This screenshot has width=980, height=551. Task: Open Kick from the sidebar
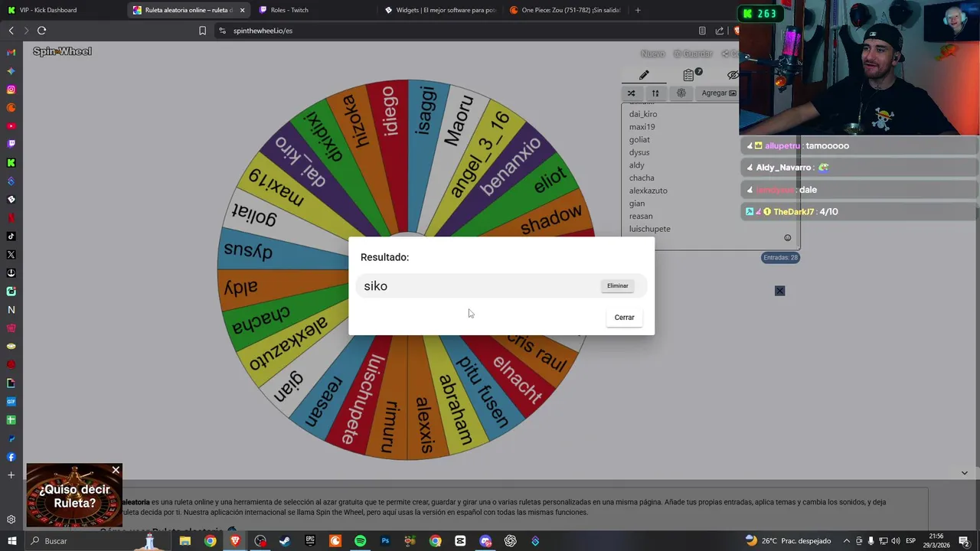11,163
